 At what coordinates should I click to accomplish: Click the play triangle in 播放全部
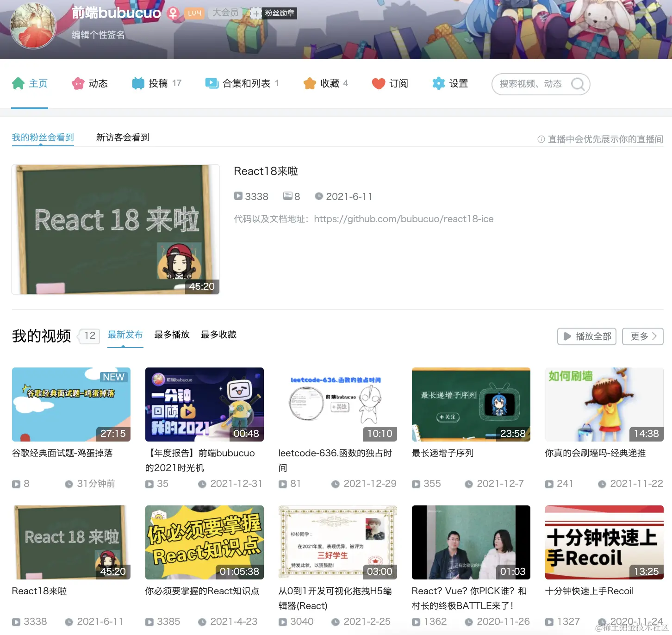pos(567,336)
